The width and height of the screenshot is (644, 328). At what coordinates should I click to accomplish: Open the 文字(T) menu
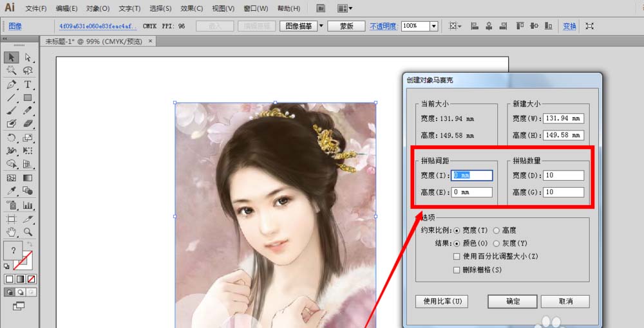[129, 8]
